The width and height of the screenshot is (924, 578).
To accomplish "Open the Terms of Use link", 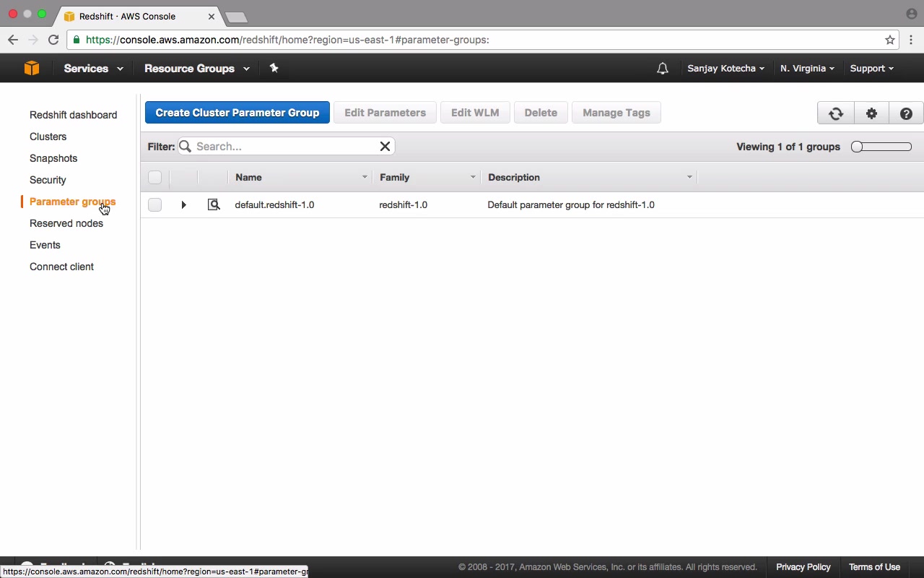I will click(x=874, y=567).
